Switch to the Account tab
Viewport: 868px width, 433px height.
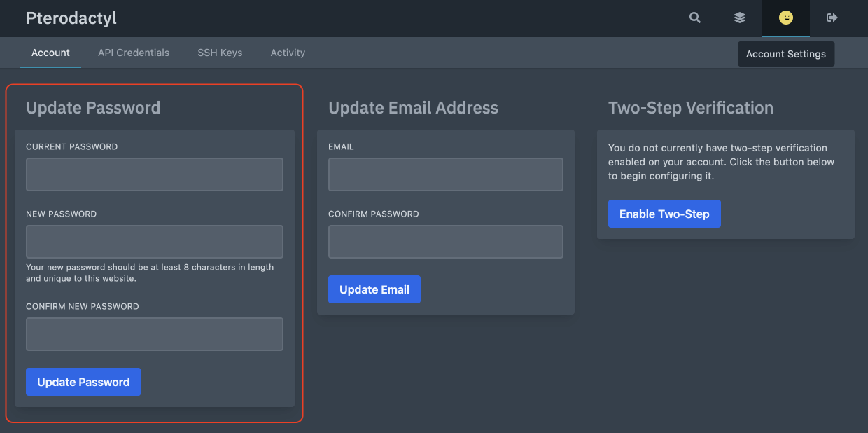coord(50,53)
